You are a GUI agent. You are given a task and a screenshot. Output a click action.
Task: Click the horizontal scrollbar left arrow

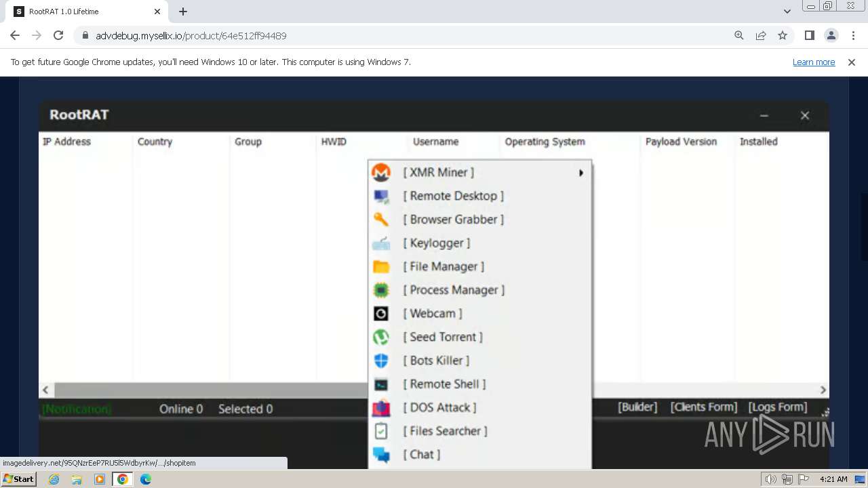point(45,390)
